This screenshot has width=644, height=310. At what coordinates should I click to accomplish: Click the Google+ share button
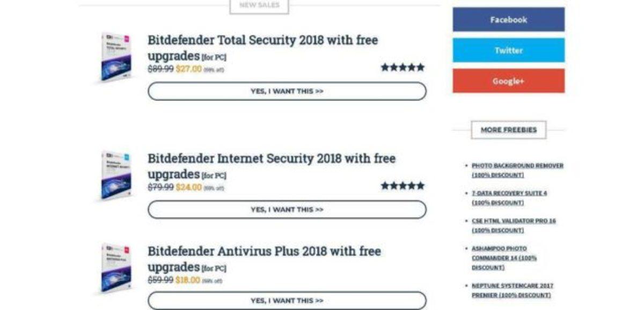[x=508, y=82]
